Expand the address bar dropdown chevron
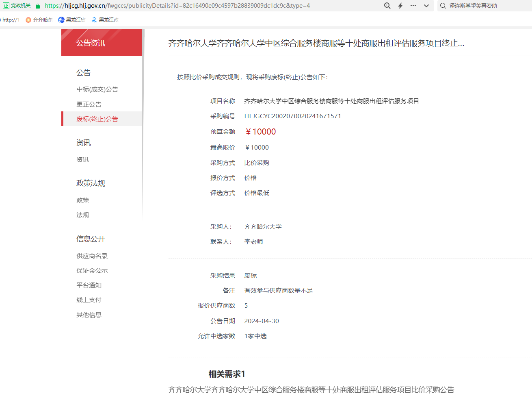The height and width of the screenshot is (400, 532). tap(426, 6)
